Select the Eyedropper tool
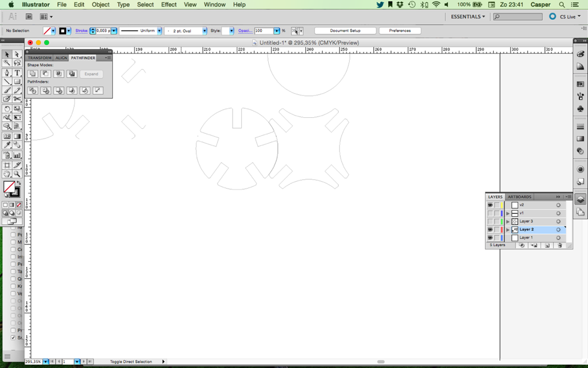Screen dimensions: 588x368 click(x=7, y=145)
